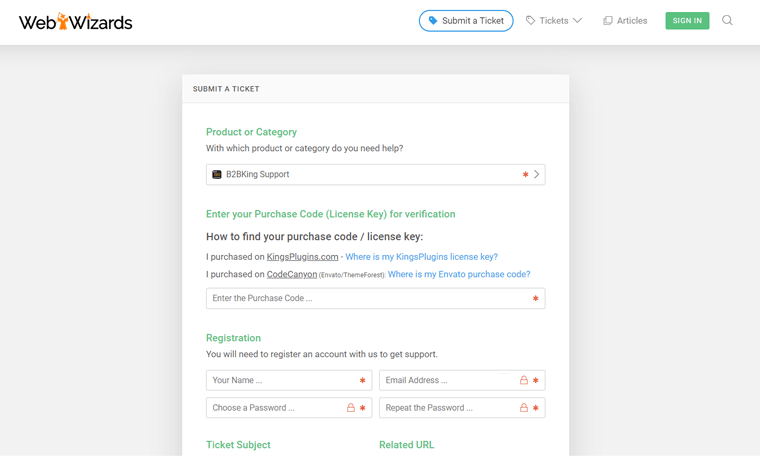Click the lock icon in Repeat the Password field
760x456 pixels.
point(523,408)
